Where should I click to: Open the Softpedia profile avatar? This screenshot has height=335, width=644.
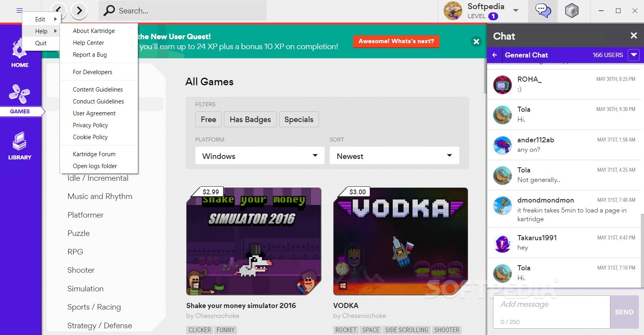pos(453,10)
